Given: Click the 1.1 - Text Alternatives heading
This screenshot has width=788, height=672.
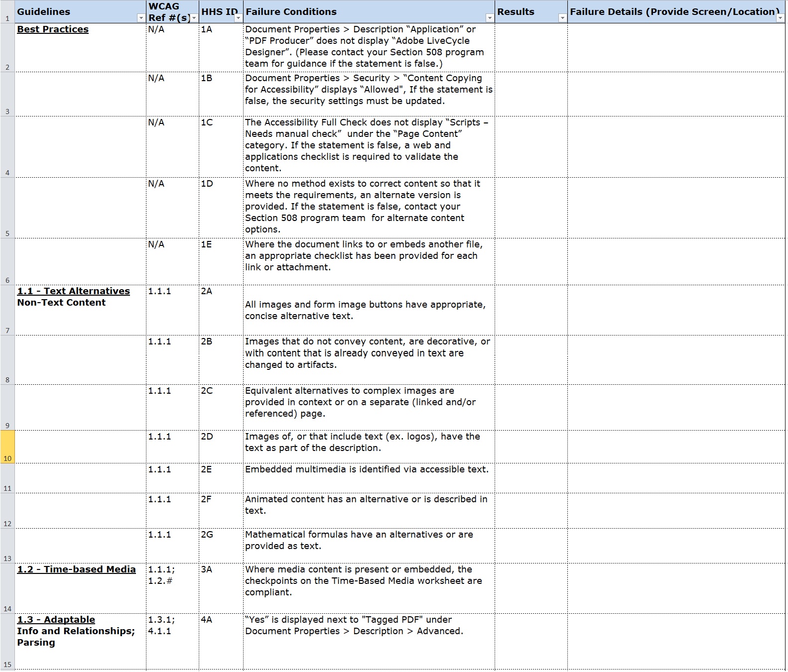Looking at the screenshot, I should (74, 291).
